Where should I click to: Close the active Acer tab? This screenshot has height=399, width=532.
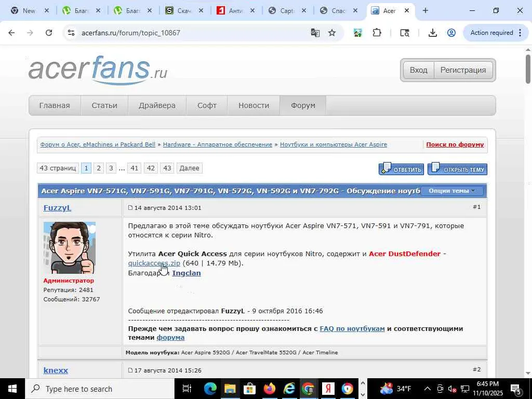pos(406,11)
